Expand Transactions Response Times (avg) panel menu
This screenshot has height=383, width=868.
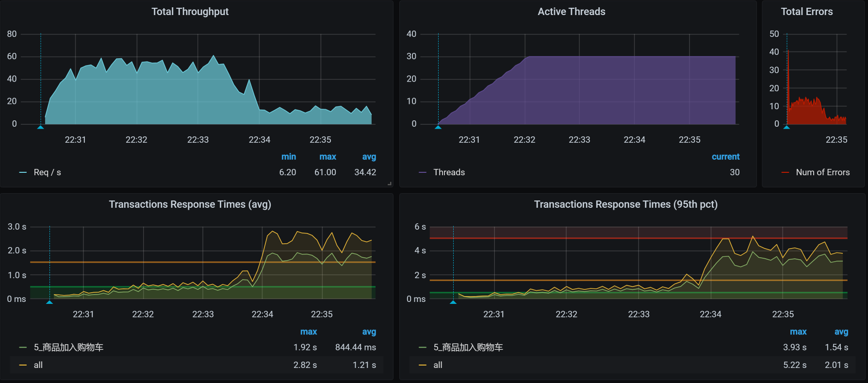pos(190,204)
